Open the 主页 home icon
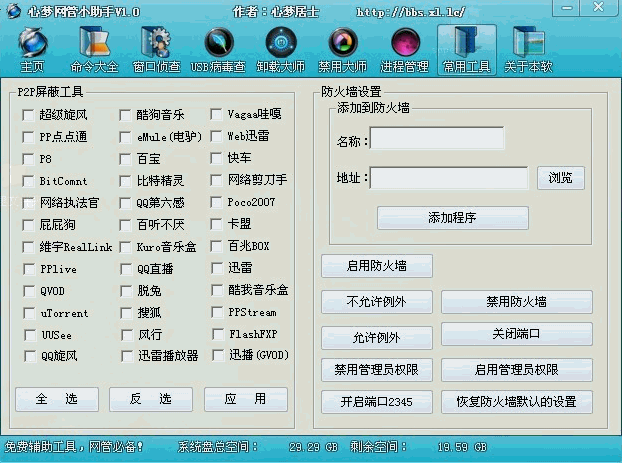622x463 pixels. (x=32, y=50)
